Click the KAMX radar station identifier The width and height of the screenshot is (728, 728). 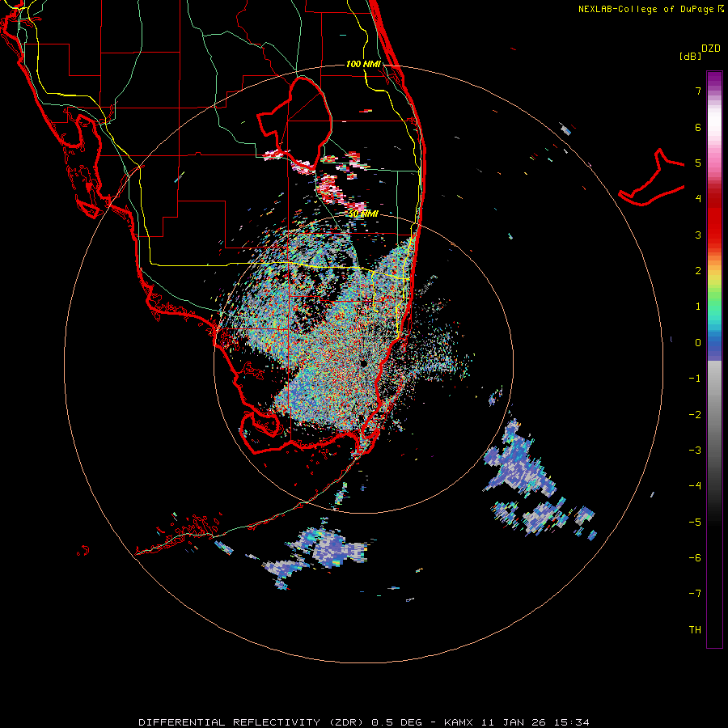pyautogui.click(x=459, y=722)
